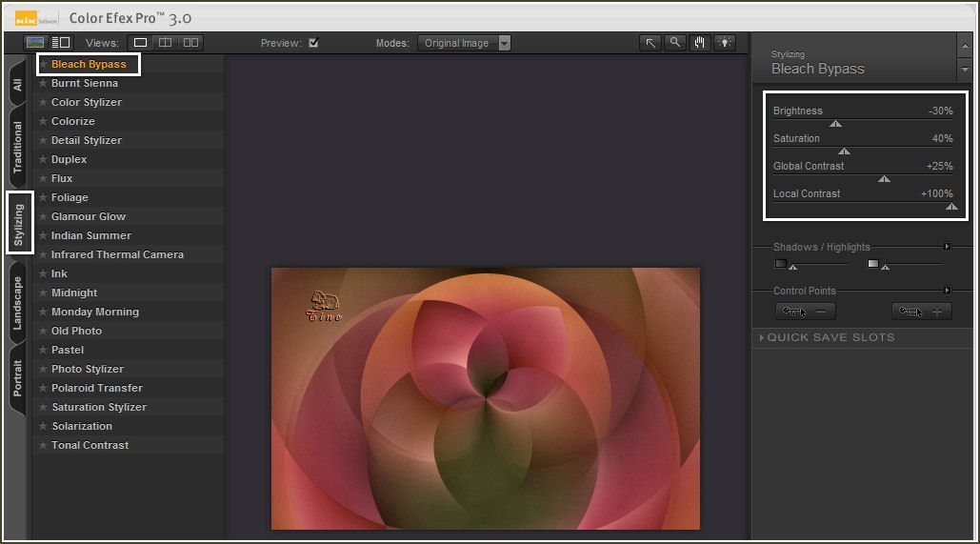Click the star next to Duplex
Image resolution: width=980 pixels, height=544 pixels.
(43, 159)
